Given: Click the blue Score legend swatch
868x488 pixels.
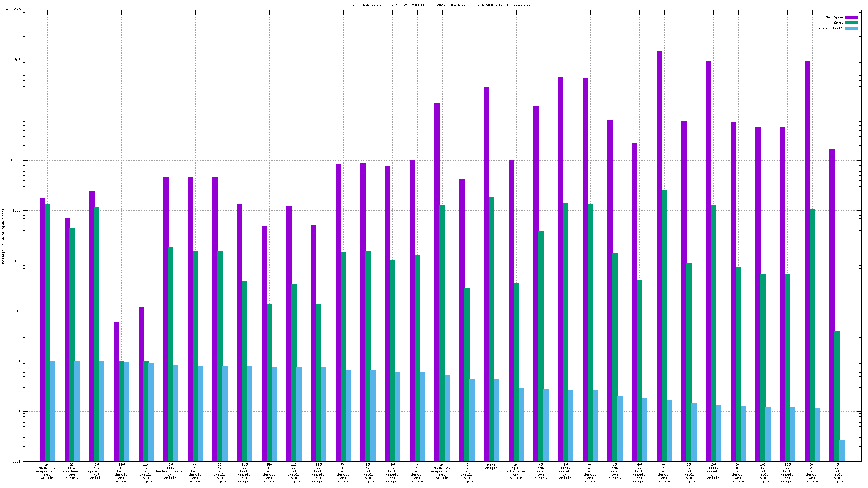Looking at the screenshot, I should click(x=851, y=28).
